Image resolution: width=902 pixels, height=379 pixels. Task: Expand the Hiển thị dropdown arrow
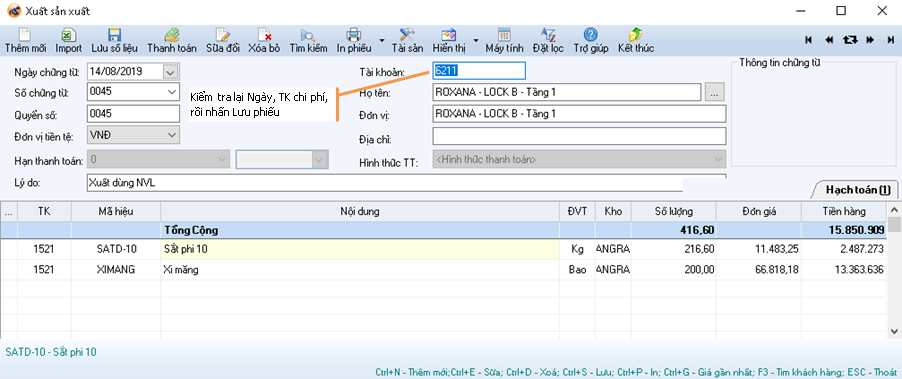point(475,40)
